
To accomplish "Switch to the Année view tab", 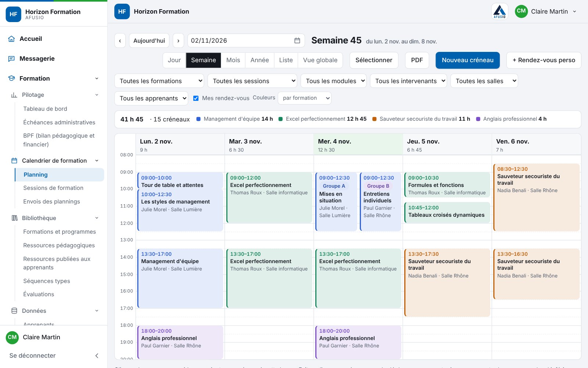I will (x=260, y=60).
